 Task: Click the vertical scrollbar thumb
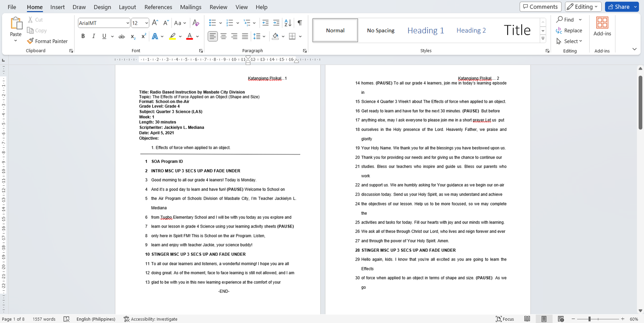(x=640, y=102)
